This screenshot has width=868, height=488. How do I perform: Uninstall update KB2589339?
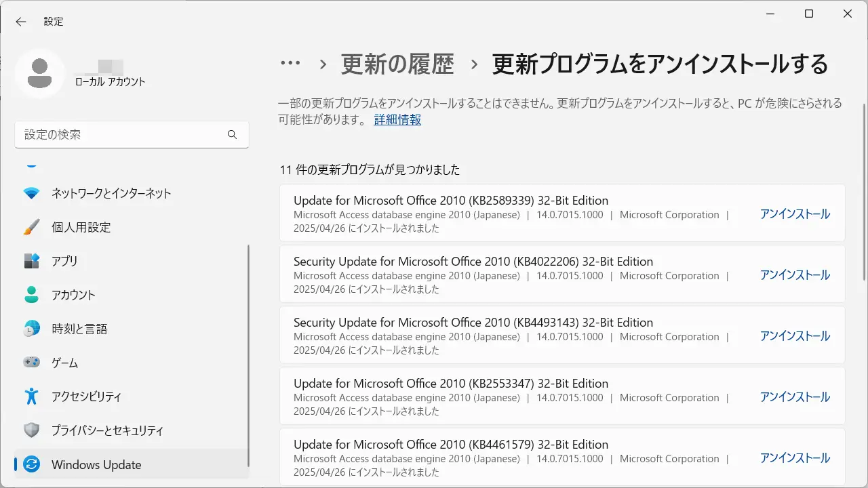[x=794, y=214]
